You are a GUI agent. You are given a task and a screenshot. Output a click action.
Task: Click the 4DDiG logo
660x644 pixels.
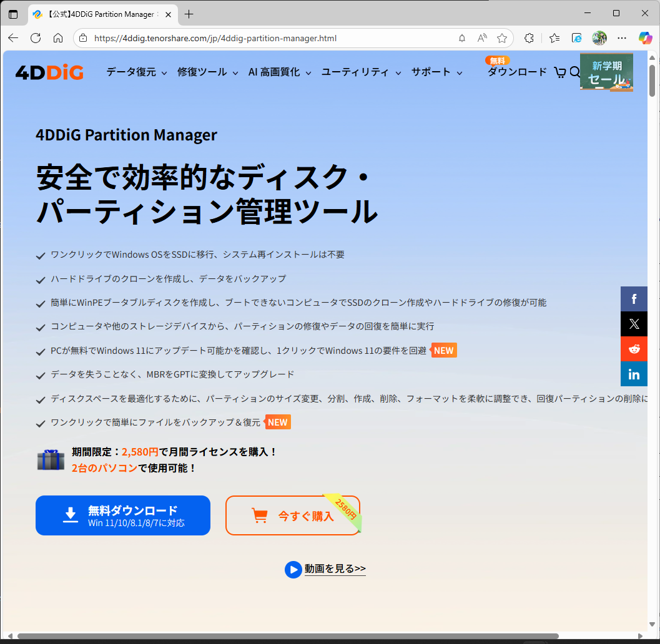49,72
